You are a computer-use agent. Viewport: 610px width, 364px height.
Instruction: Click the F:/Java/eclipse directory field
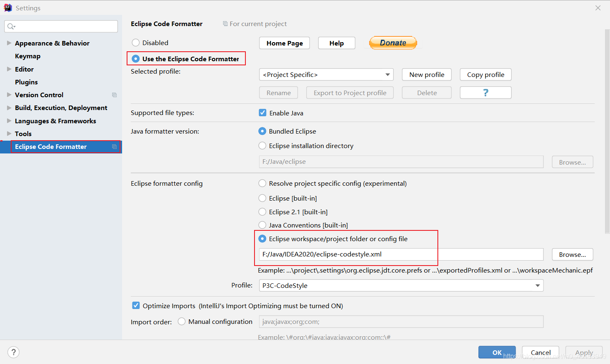pyautogui.click(x=401, y=162)
